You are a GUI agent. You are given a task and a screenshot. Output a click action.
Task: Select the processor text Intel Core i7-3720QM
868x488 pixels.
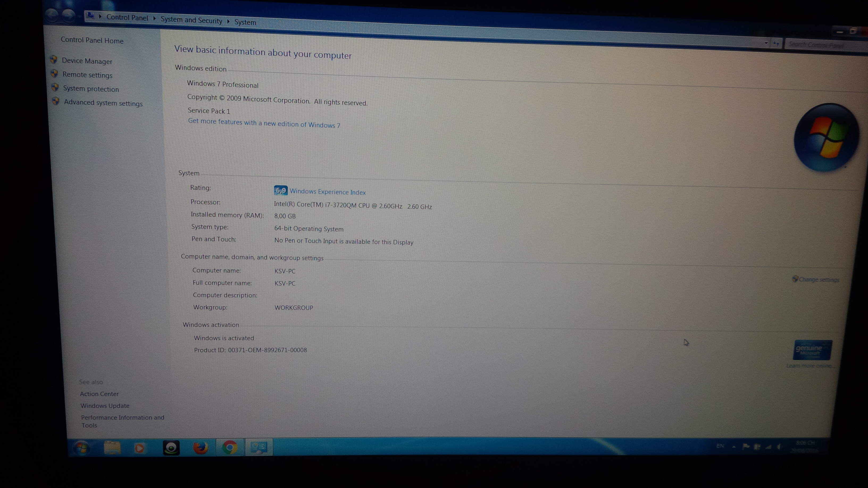tap(353, 205)
